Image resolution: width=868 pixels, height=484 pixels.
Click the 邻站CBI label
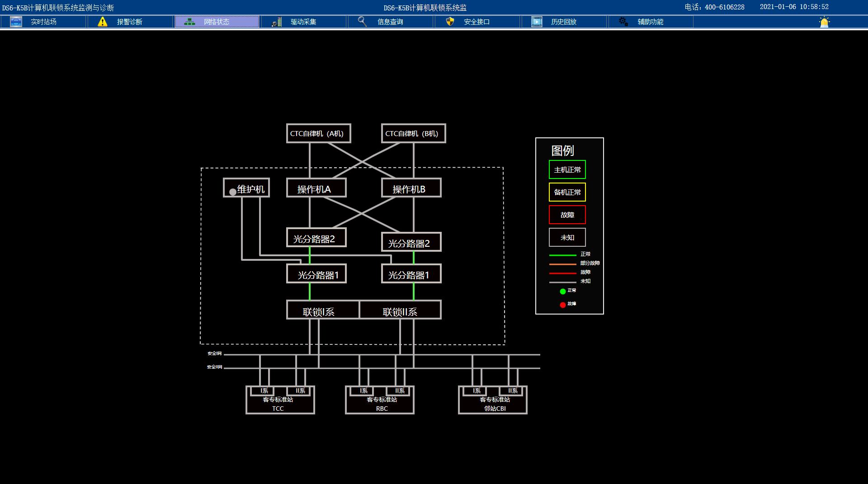[495, 409]
